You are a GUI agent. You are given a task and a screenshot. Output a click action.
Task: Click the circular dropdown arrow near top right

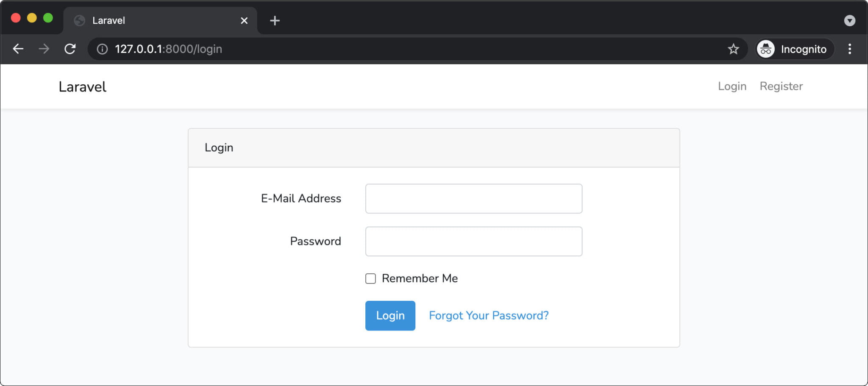tap(849, 20)
